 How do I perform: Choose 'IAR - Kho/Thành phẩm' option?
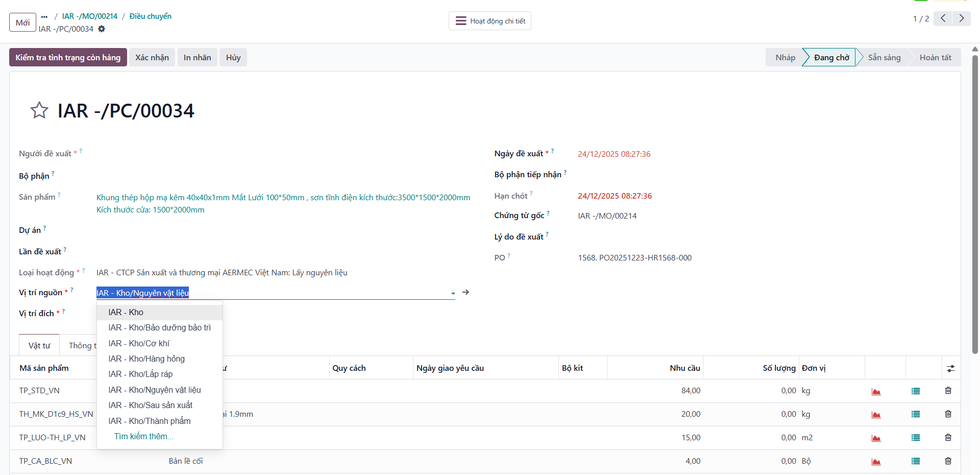pyautogui.click(x=160, y=421)
